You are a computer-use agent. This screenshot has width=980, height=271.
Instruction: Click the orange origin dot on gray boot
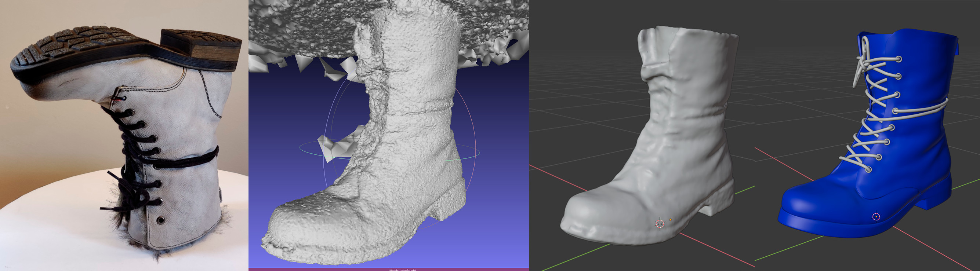(670, 220)
